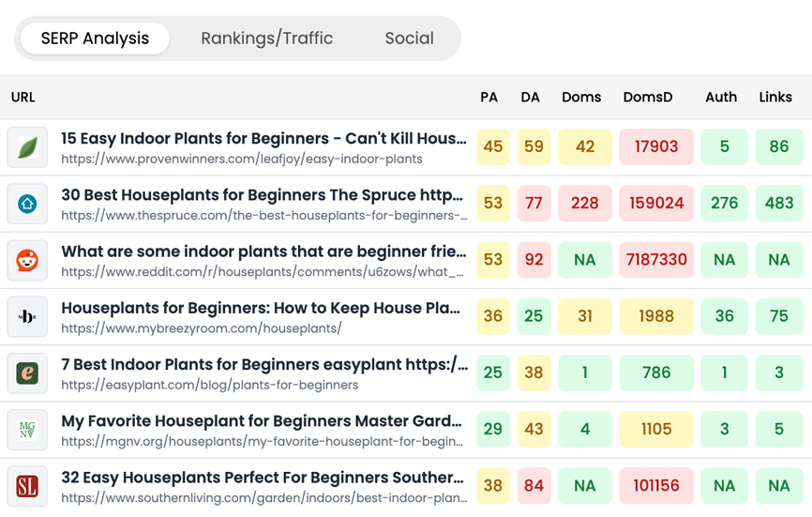Click DomsD value 7187330
812x517 pixels.
coord(656,260)
